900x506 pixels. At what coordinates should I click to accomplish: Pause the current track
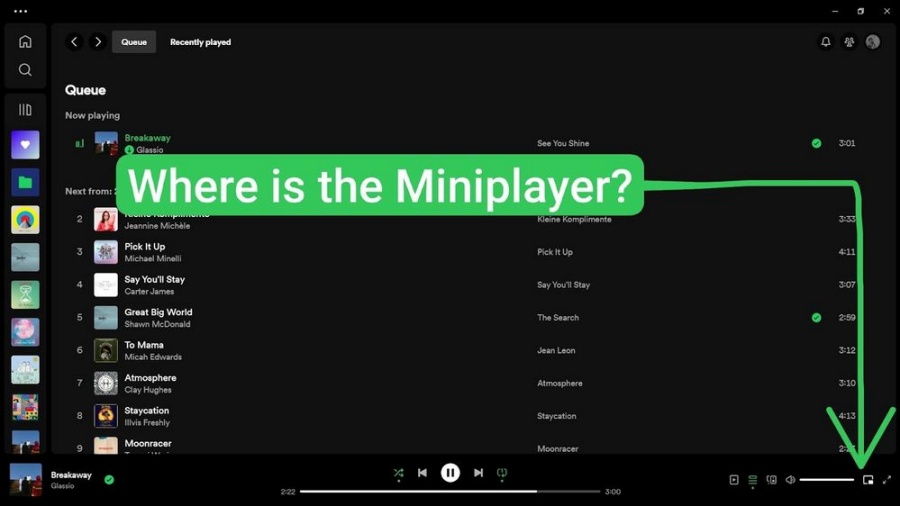point(450,473)
